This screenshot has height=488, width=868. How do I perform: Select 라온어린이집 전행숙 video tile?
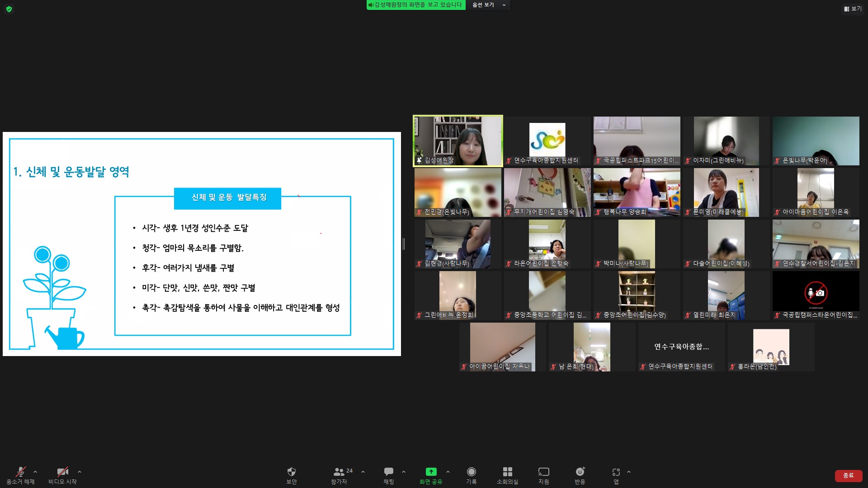547,244
